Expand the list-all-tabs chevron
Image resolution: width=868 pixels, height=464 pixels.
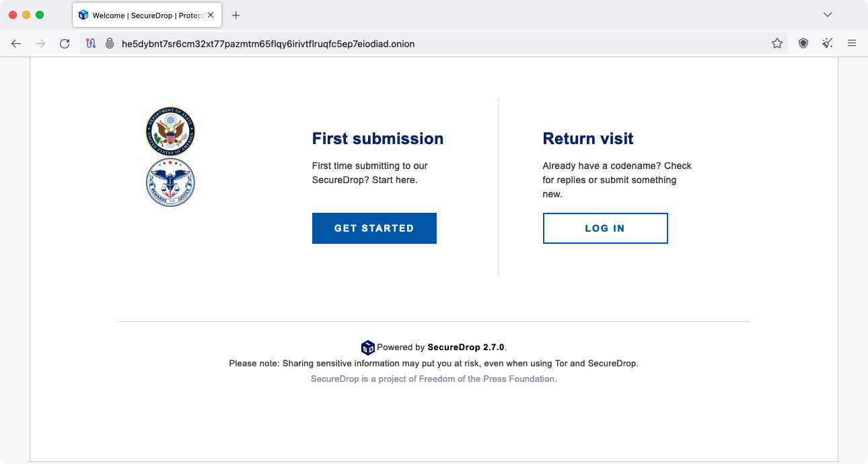point(827,14)
